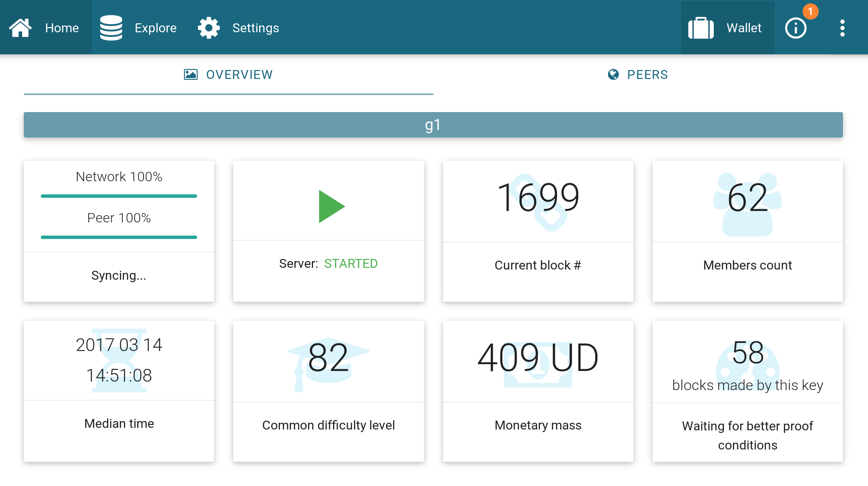868x486 pixels.
Task: Click the STARTED server status text
Action: tap(351, 264)
